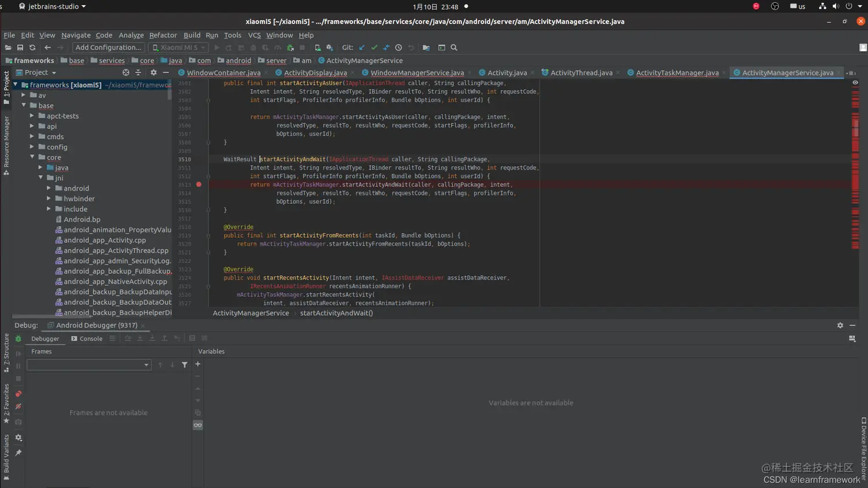Click the Project Structure folder icon
The width and height of the screenshot is (868, 488).
click(x=426, y=48)
